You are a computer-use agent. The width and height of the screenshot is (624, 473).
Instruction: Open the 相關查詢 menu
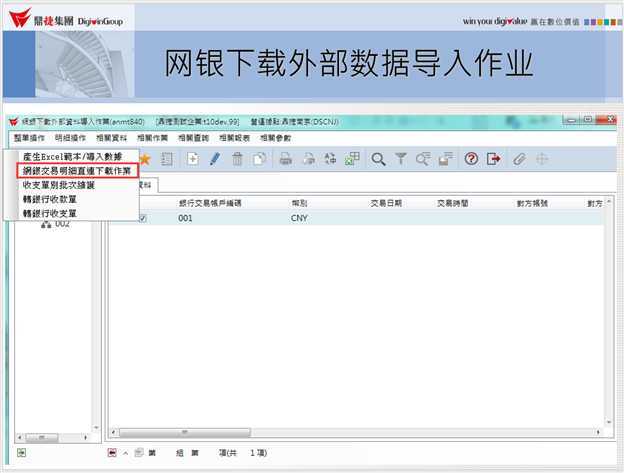[x=193, y=138]
